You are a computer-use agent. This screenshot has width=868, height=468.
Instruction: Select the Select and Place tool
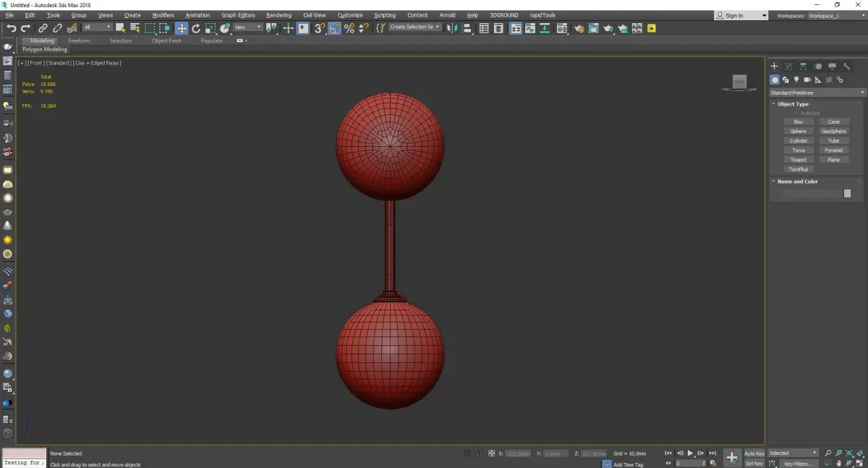coord(226,28)
